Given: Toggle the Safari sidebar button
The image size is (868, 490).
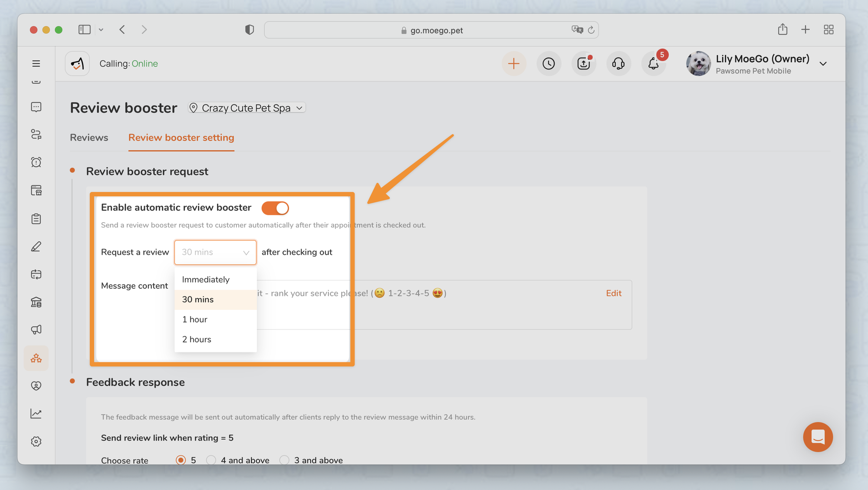Looking at the screenshot, I should click(84, 30).
